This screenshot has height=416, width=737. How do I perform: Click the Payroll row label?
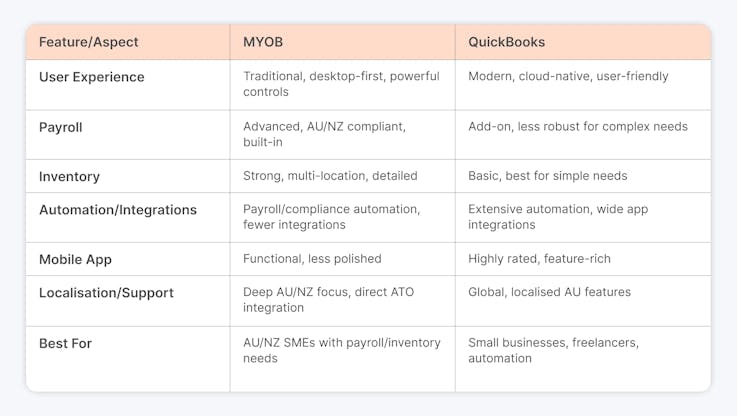coord(61,127)
